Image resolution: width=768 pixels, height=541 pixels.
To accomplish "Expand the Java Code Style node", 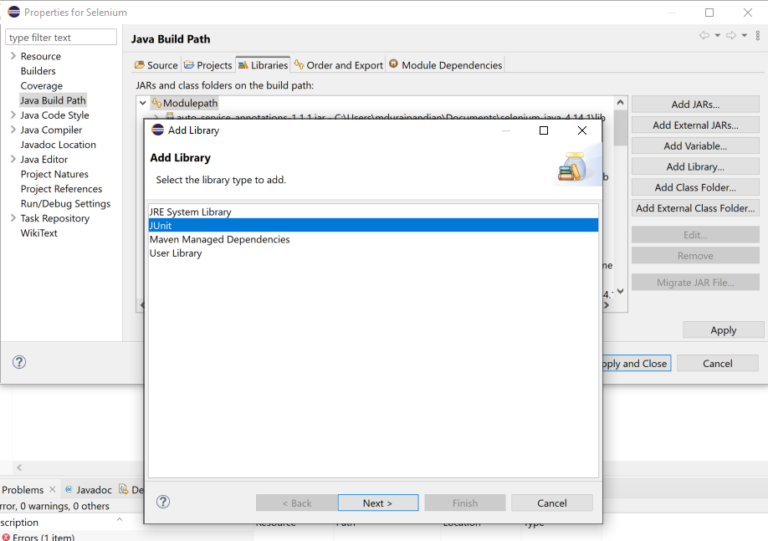I will click(x=13, y=115).
